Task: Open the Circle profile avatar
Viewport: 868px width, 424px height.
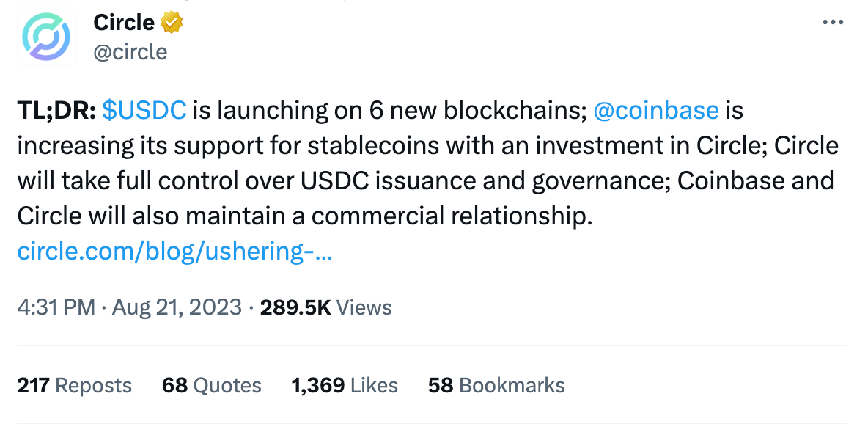Action: coord(46,37)
